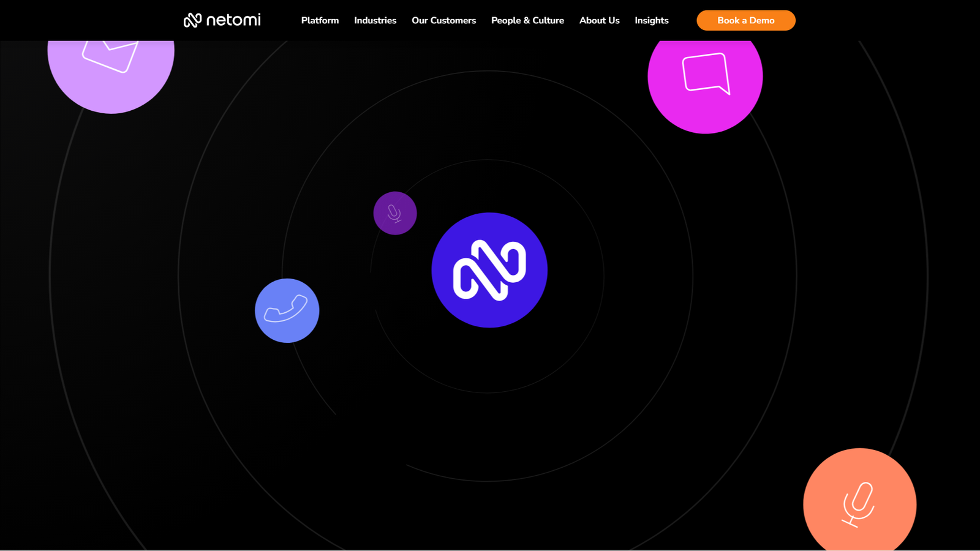Click the Book a Demo button

pos(746,20)
